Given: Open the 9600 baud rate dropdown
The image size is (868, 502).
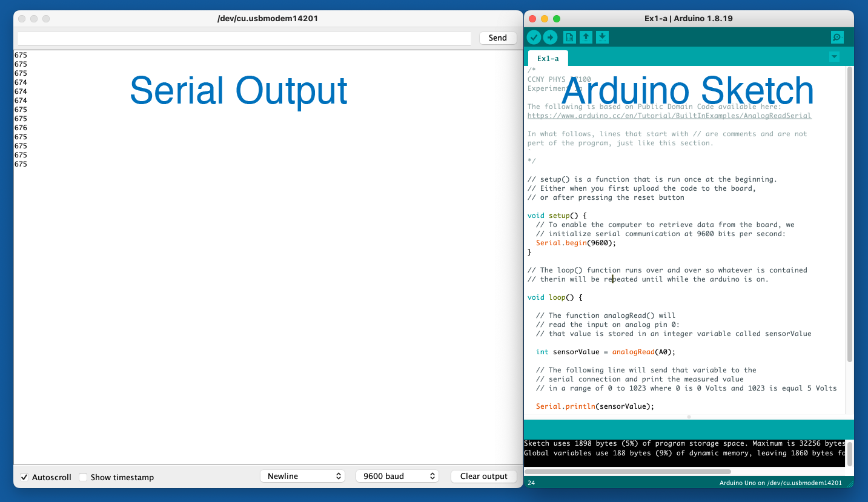Looking at the screenshot, I should 397,476.
